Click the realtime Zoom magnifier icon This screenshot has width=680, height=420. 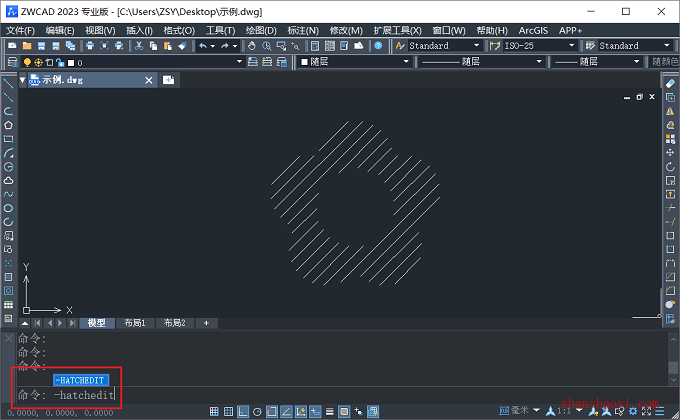(x=266, y=46)
